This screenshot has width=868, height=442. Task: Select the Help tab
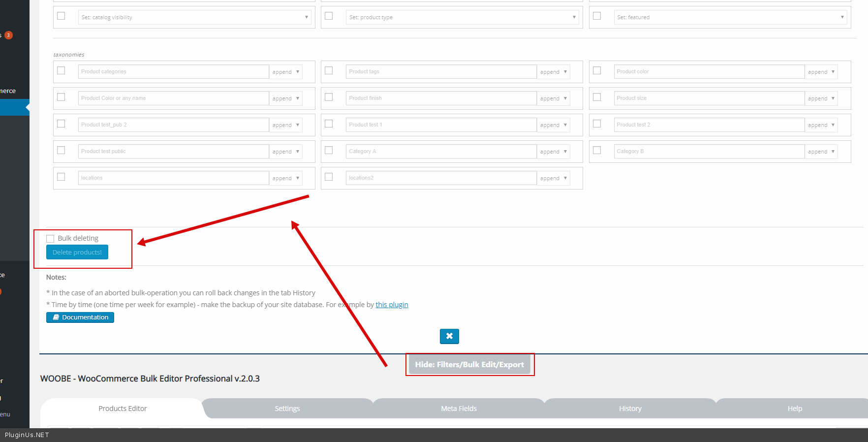(x=795, y=409)
